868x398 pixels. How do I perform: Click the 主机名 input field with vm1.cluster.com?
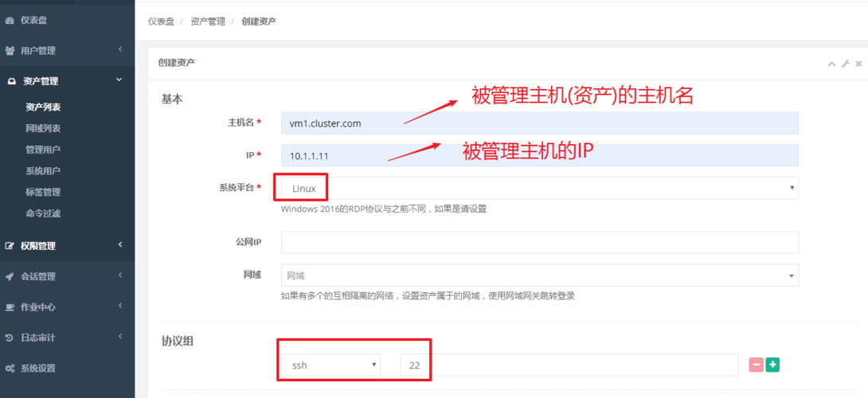(540, 123)
